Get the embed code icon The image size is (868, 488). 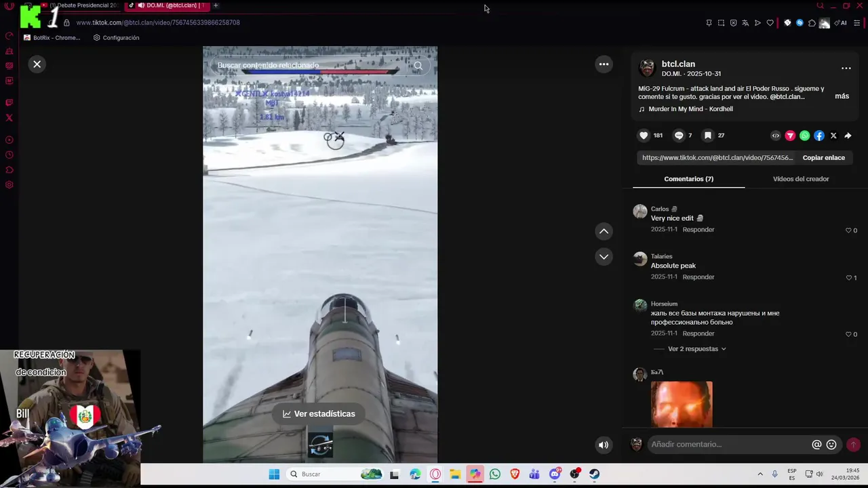tap(776, 136)
